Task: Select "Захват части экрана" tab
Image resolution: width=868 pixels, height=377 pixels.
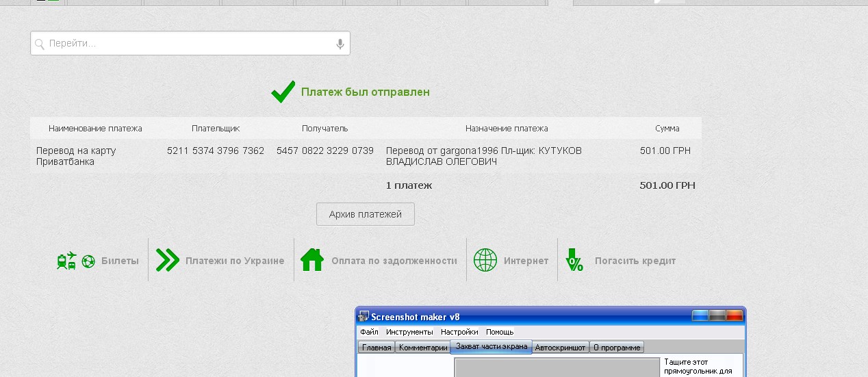Action: (492, 346)
